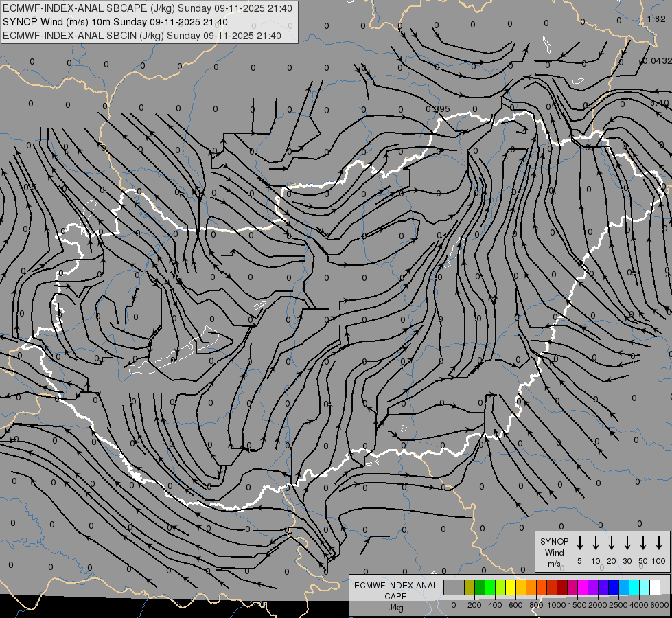The width and height of the screenshot is (672, 618).
Task: Pick the pale cyan CAPE swatch after 4000
Action: click(x=645, y=587)
